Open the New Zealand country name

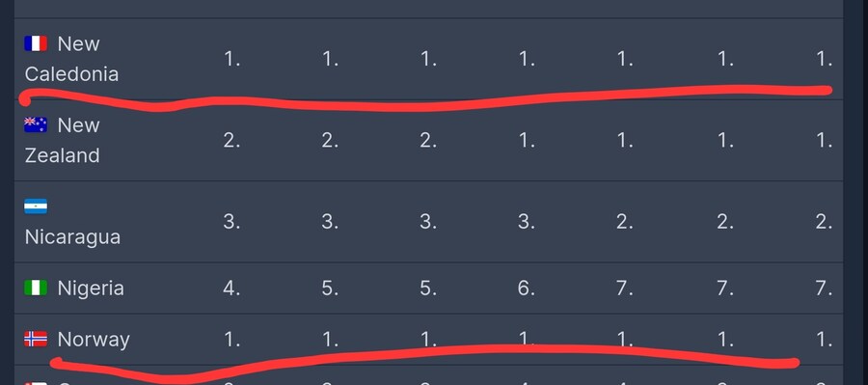click(62, 140)
